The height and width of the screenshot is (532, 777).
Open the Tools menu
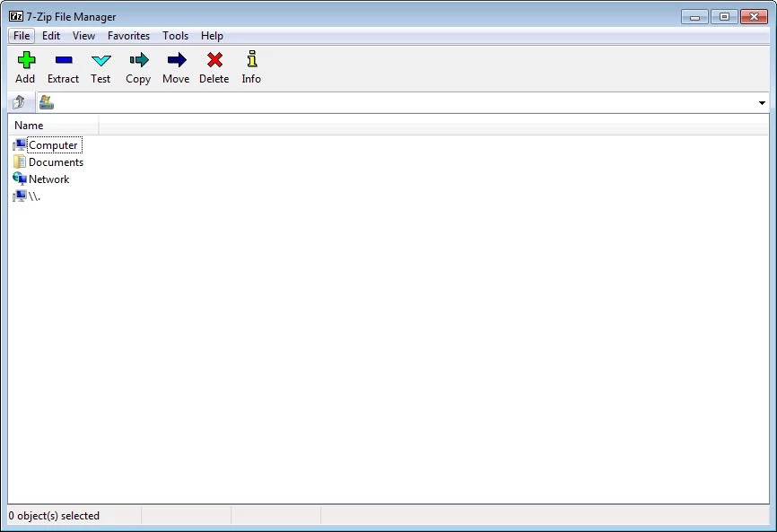point(175,36)
